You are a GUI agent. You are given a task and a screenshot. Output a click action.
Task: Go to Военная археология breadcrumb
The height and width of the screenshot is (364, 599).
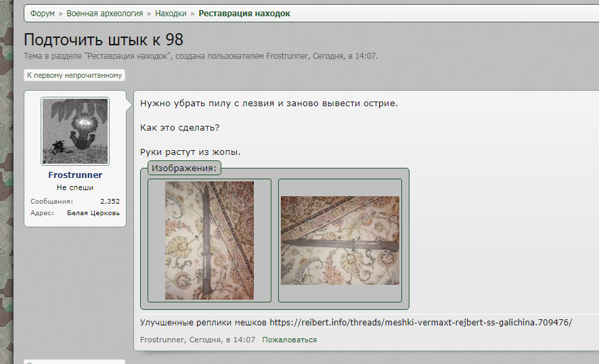click(x=105, y=14)
